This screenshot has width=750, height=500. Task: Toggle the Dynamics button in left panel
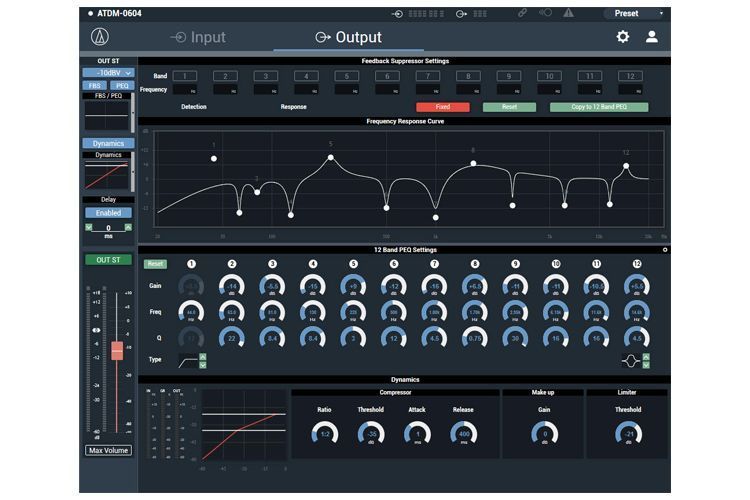click(x=108, y=143)
